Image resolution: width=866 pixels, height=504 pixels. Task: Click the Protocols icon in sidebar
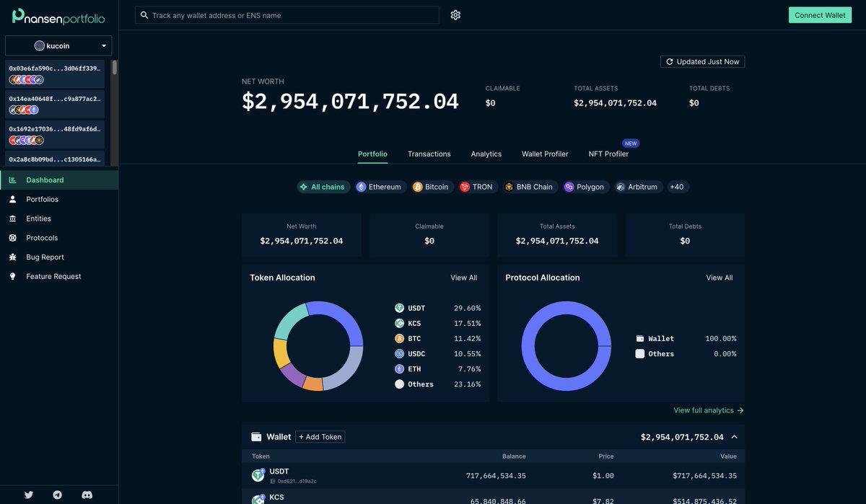(12, 238)
